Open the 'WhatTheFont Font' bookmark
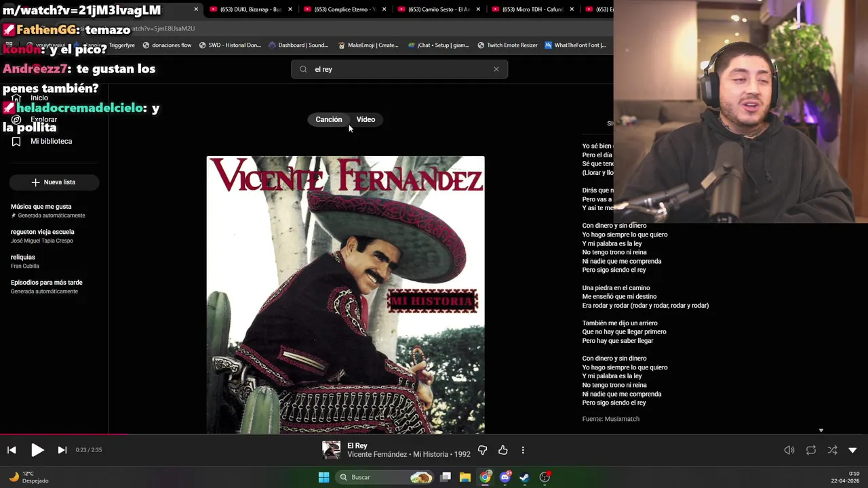868x488 pixels. (575, 45)
